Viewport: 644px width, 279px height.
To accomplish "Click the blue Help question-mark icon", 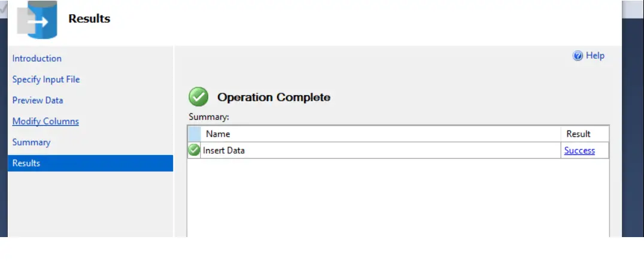I will pyautogui.click(x=578, y=56).
